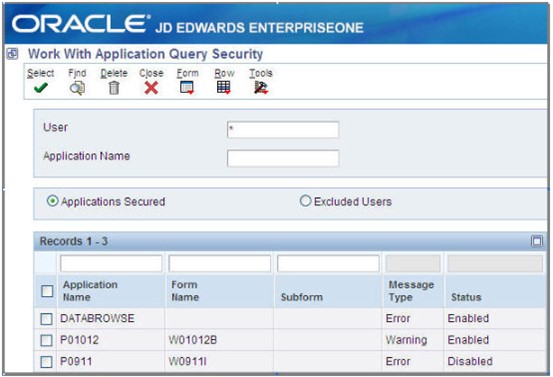Click the Status column header
This screenshot has width=553, height=377.
466,297
